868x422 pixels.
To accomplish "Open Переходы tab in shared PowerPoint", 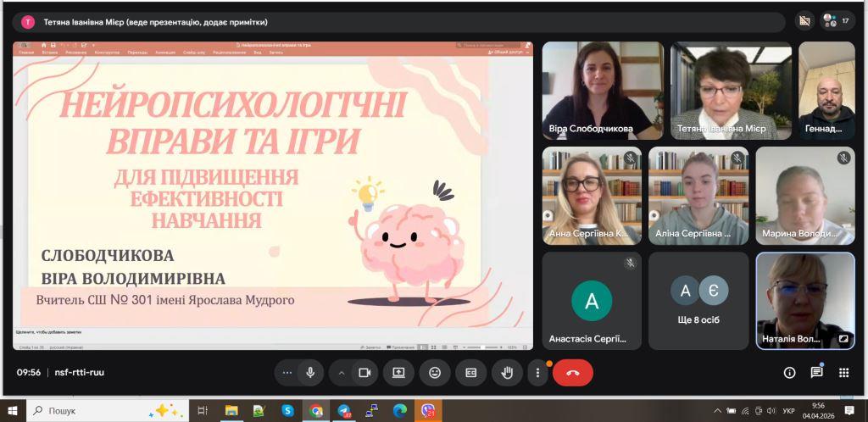I will tap(137, 53).
